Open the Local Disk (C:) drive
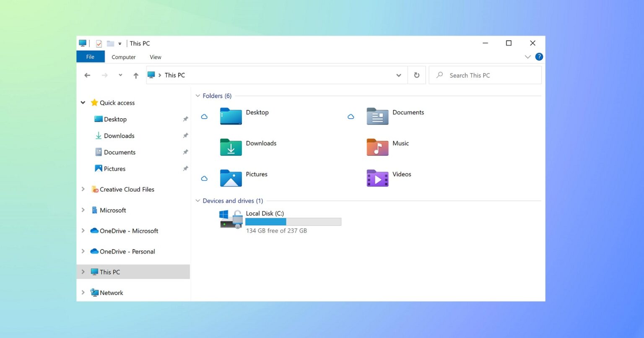 [x=265, y=213]
